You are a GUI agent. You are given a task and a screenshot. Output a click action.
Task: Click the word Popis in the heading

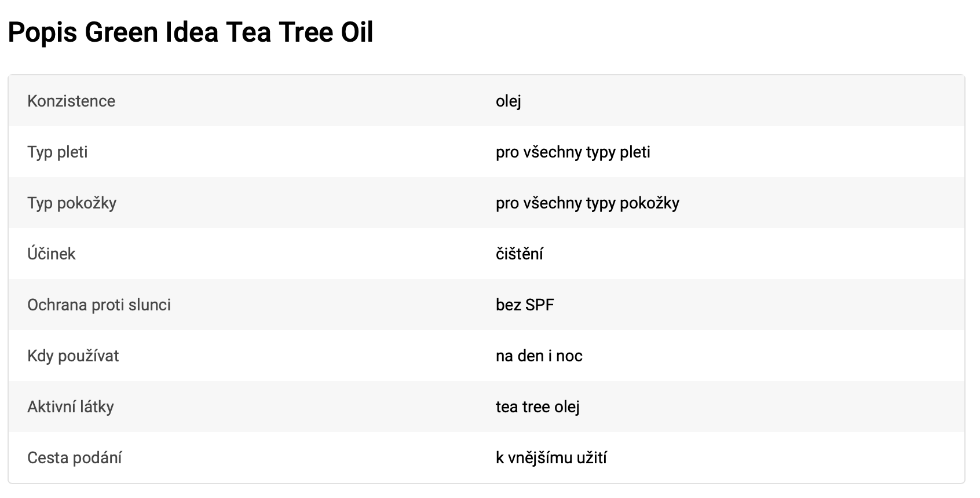click(42, 33)
